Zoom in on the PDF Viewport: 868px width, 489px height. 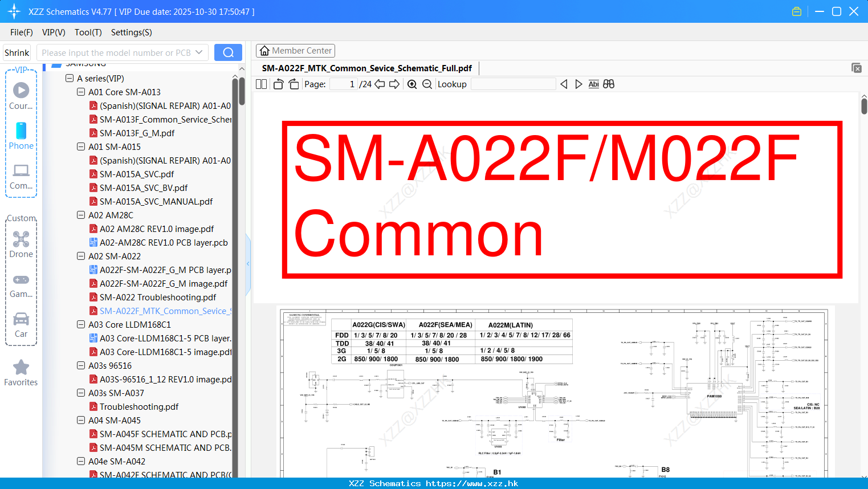point(412,84)
